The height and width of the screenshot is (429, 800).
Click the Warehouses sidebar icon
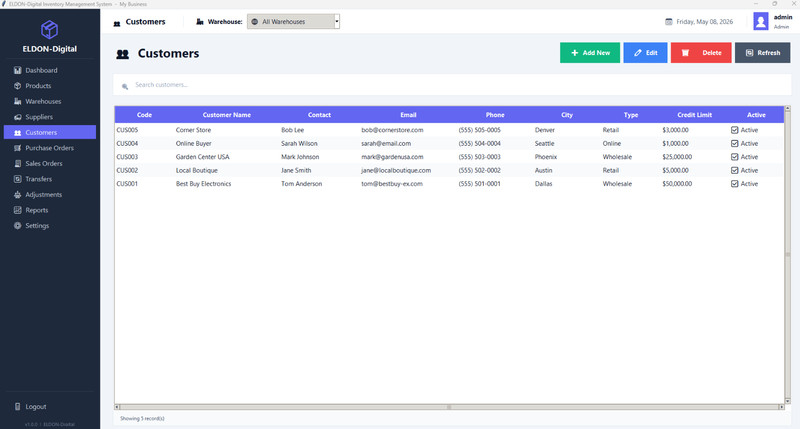[x=17, y=102]
